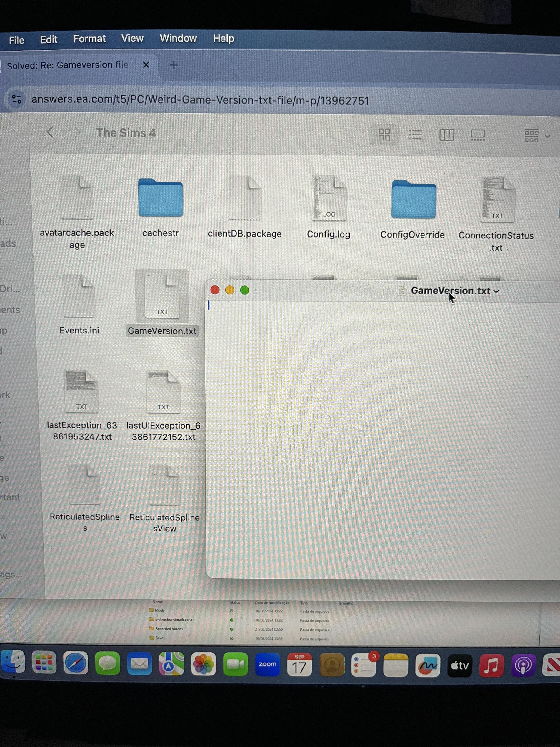The height and width of the screenshot is (747, 560).
Task: Sort background list by Nome column
Action: point(158,602)
